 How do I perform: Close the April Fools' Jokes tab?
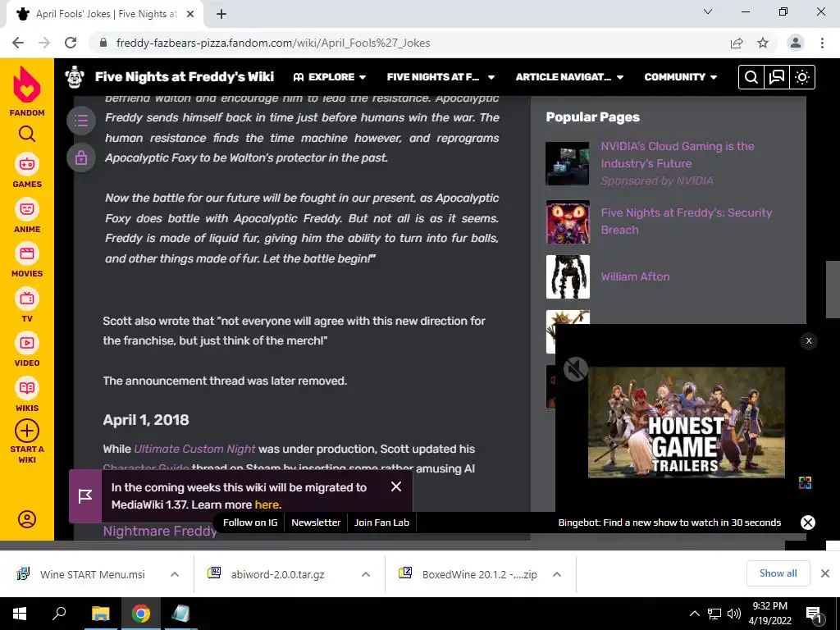190,15
